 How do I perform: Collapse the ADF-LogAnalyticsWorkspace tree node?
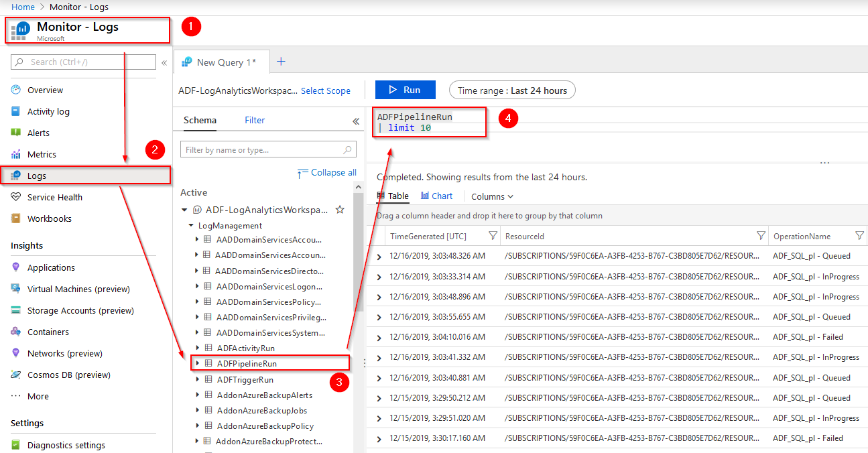coord(185,210)
